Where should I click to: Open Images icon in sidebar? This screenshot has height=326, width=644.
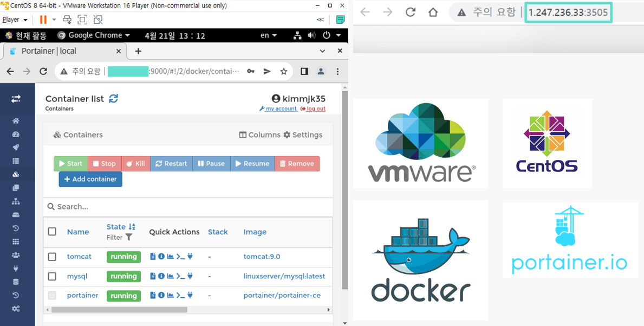click(x=16, y=188)
